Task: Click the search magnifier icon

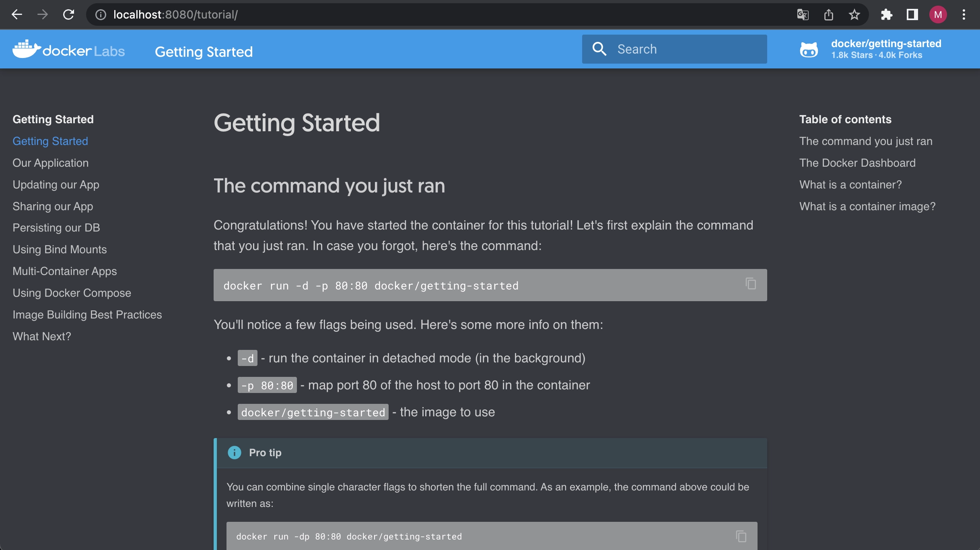Action: tap(599, 49)
